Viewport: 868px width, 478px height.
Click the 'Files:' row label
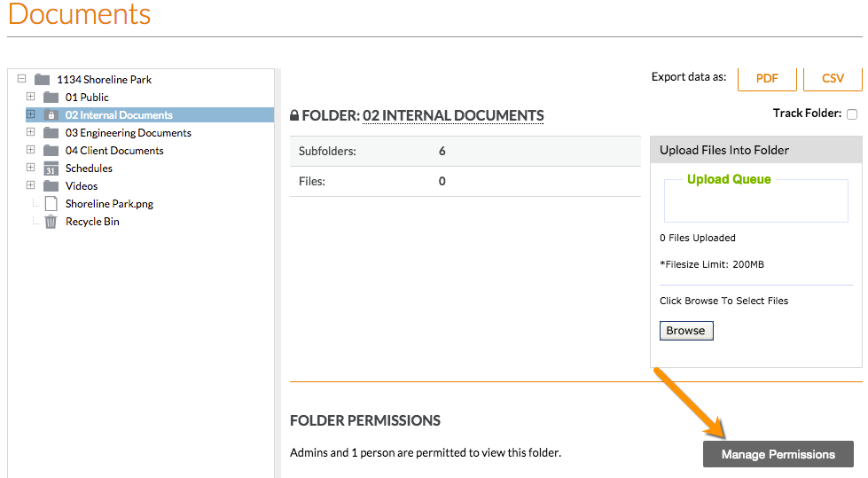312,181
